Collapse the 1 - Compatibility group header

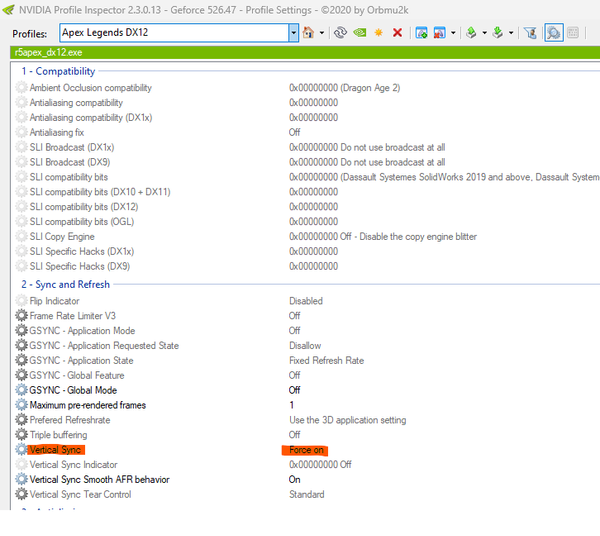(x=58, y=71)
